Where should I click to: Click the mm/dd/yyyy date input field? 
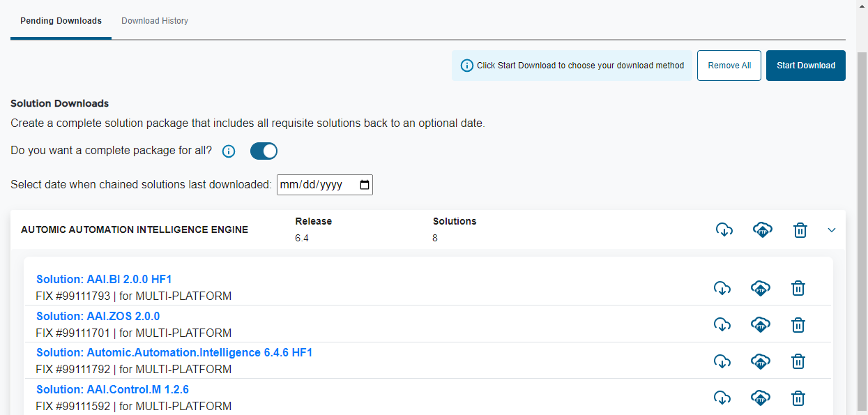tap(317, 184)
